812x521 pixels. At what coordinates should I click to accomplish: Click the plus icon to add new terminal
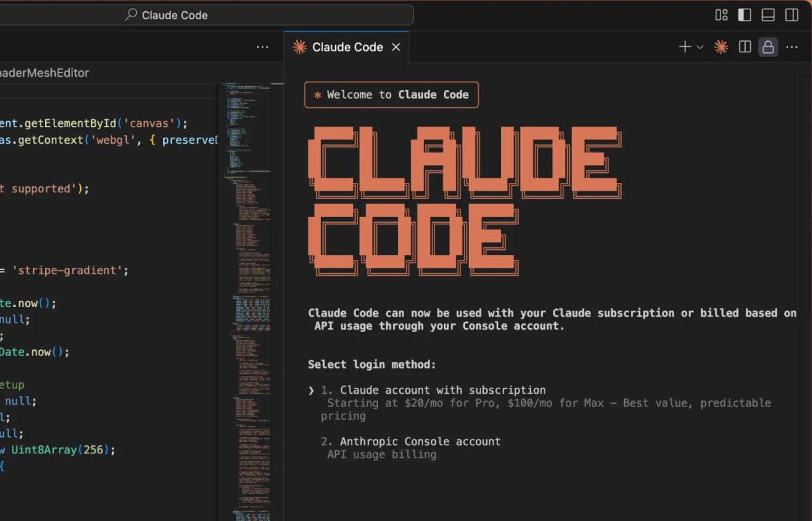685,47
